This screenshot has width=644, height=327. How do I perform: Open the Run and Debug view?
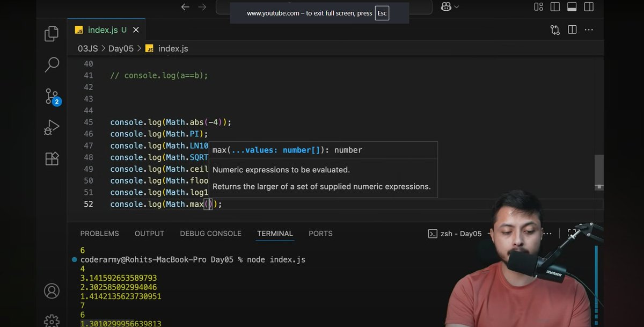(x=52, y=128)
